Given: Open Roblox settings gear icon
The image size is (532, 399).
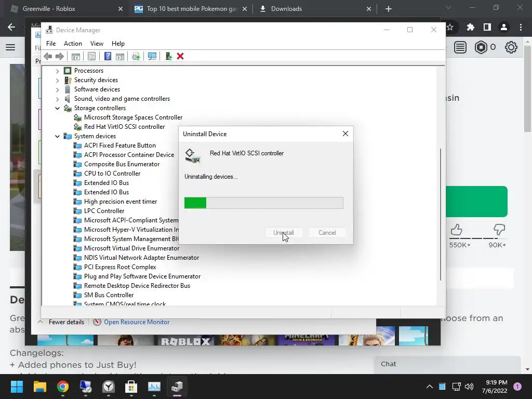Looking at the screenshot, I should 511,47.
